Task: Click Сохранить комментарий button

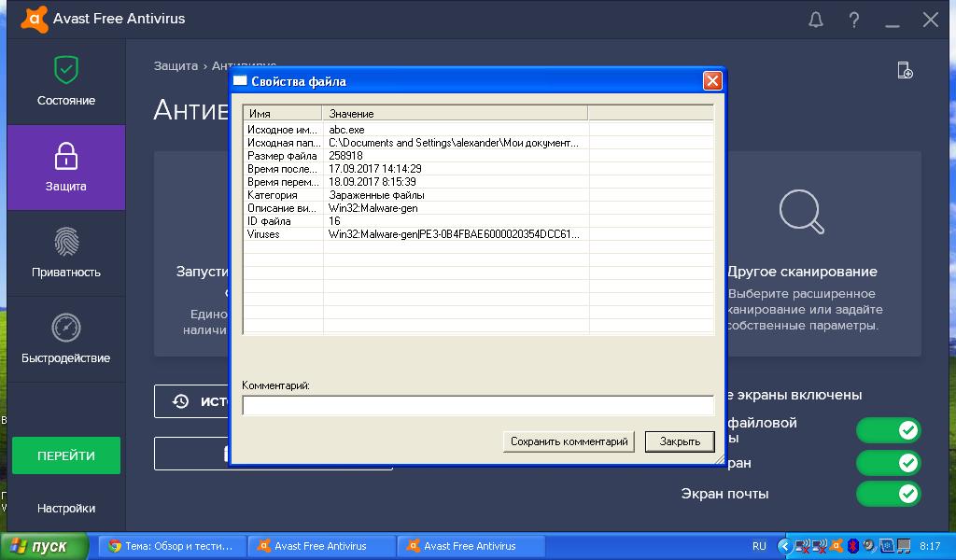Action: [x=569, y=441]
